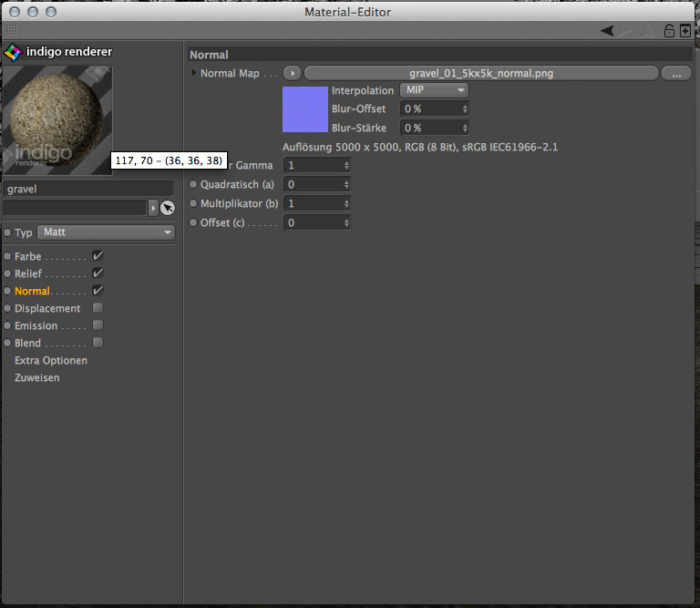The width and height of the screenshot is (700, 608).
Task: Enable the Displacement channel checkbox
Action: click(98, 308)
